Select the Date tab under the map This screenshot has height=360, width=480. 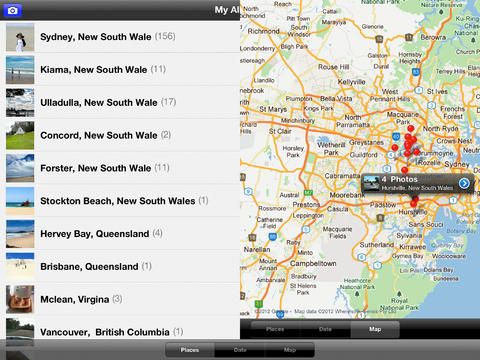tap(325, 329)
